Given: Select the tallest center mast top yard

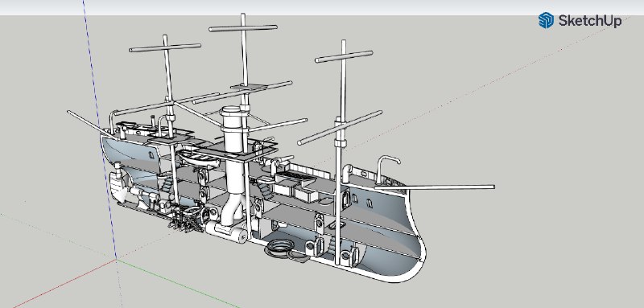Looking at the screenshot, I should 243,28.
